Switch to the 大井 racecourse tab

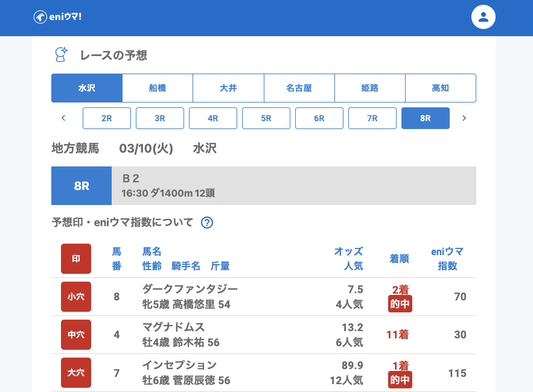[228, 88]
